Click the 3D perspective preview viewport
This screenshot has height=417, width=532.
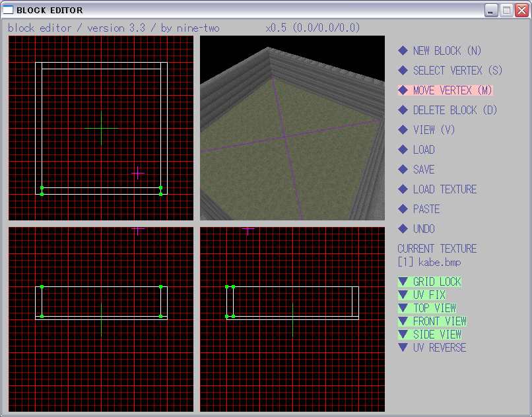(x=292, y=127)
